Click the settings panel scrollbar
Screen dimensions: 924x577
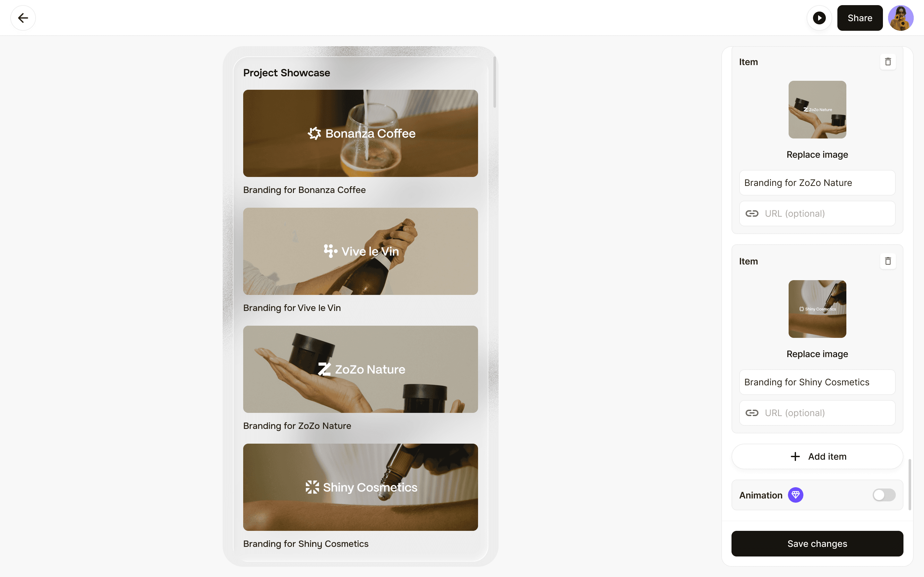click(x=910, y=485)
